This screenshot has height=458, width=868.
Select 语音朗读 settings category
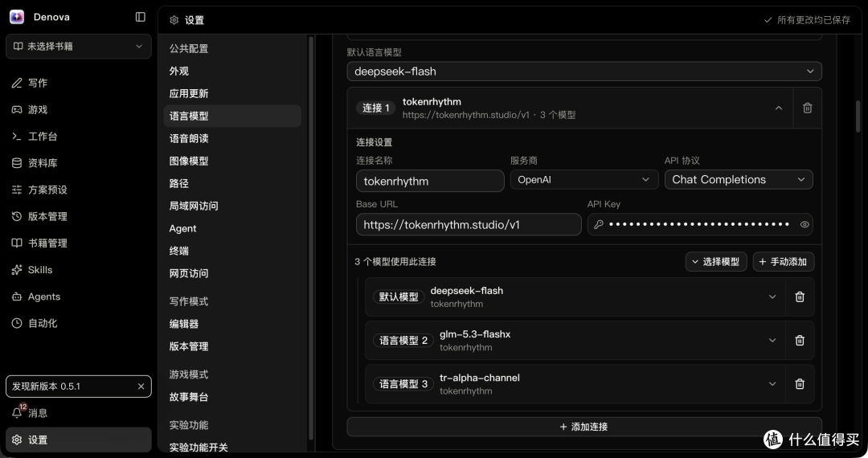(x=232, y=138)
